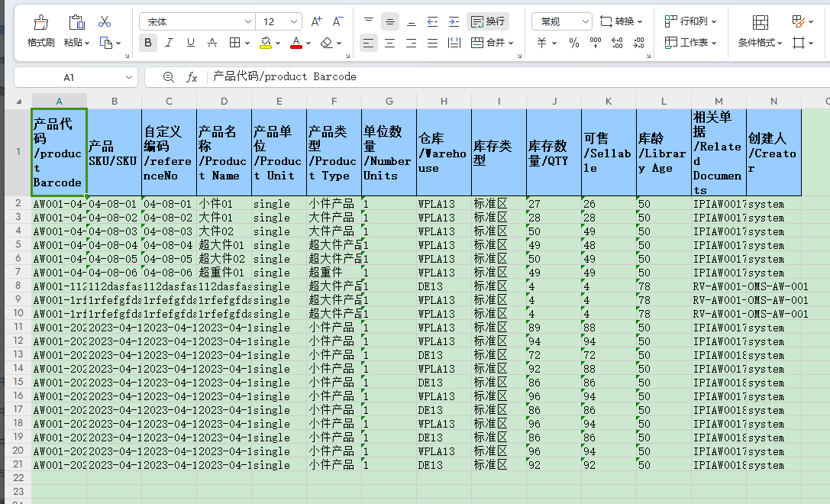Screen dimensions: 830x504
Task: Open font settings dialog launcher
Action: [347, 56]
